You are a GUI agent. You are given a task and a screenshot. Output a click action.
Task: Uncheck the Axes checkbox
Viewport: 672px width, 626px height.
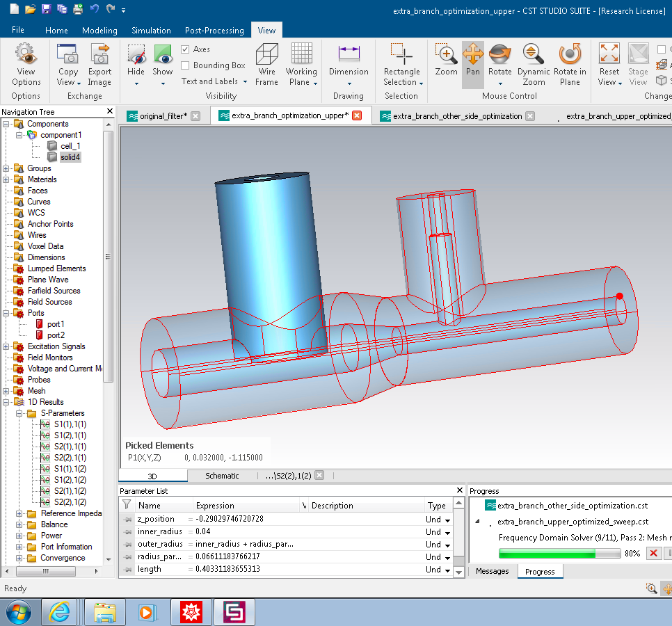tap(186, 49)
